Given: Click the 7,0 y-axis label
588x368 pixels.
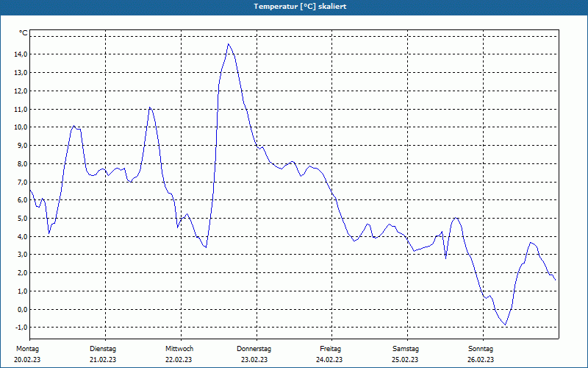Looking at the screenshot, I should [x=22, y=182].
